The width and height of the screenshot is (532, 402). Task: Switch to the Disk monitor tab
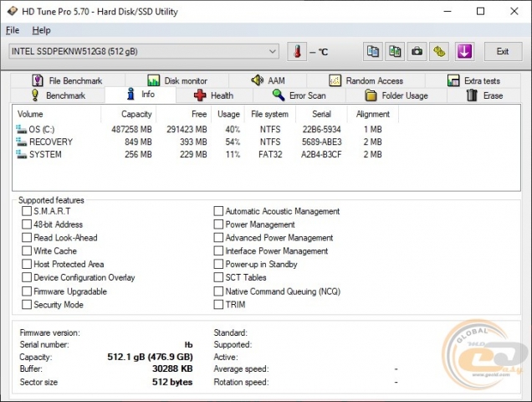click(176, 80)
